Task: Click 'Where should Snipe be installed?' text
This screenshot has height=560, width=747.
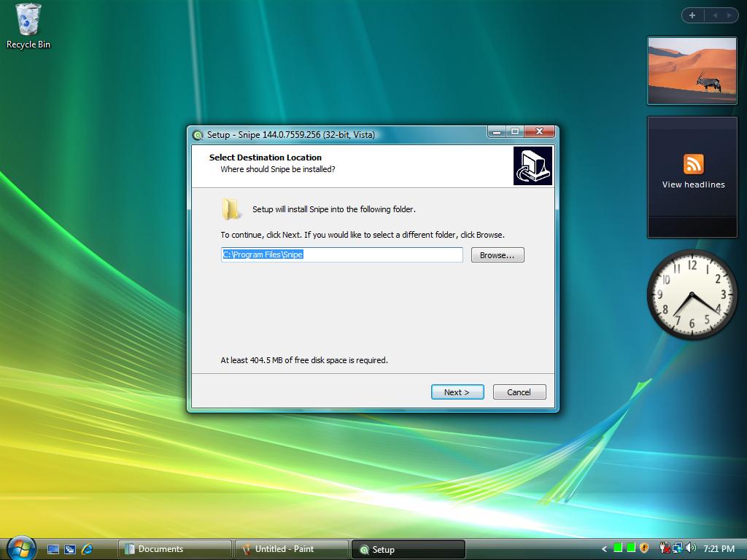Action: click(278, 169)
